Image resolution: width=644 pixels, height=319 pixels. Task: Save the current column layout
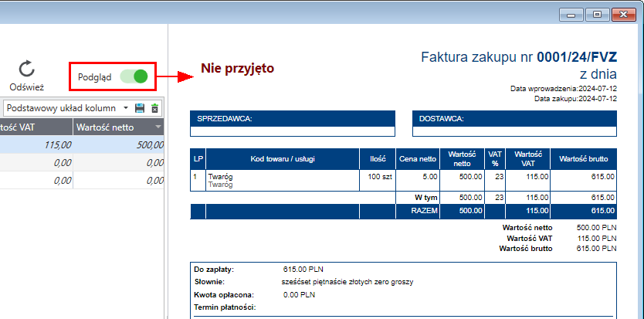(x=140, y=108)
